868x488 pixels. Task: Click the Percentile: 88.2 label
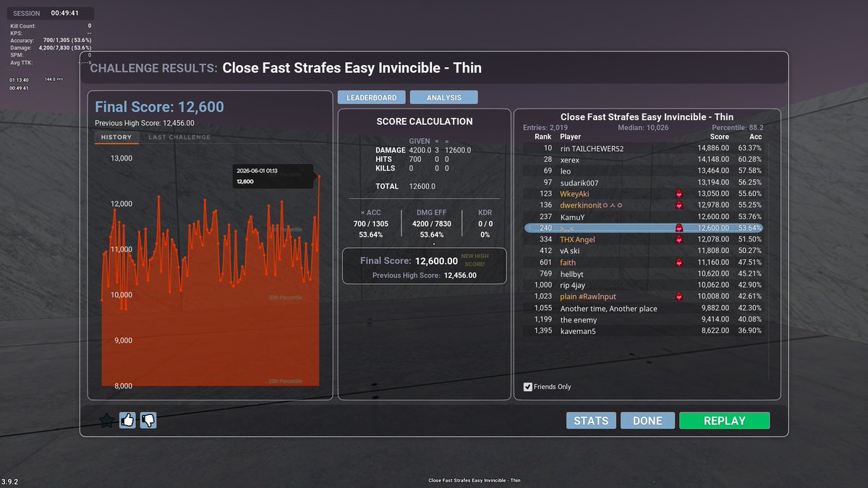(x=736, y=127)
